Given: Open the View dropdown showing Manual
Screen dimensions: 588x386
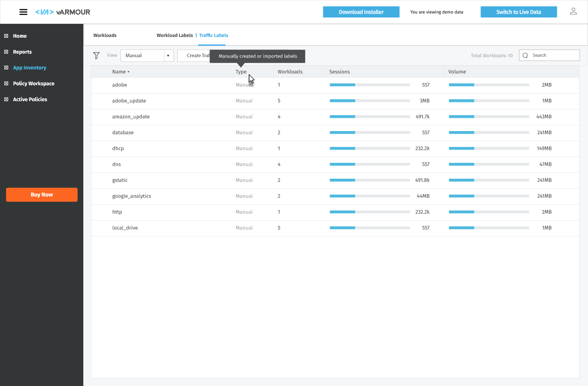Looking at the screenshot, I should pos(147,56).
